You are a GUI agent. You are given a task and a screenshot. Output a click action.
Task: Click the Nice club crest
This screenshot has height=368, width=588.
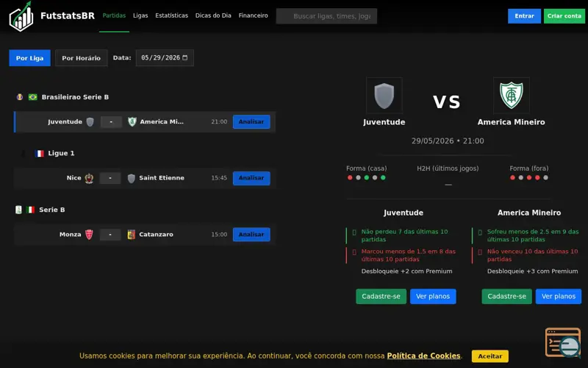pyautogui.click(x=89, y=178)
